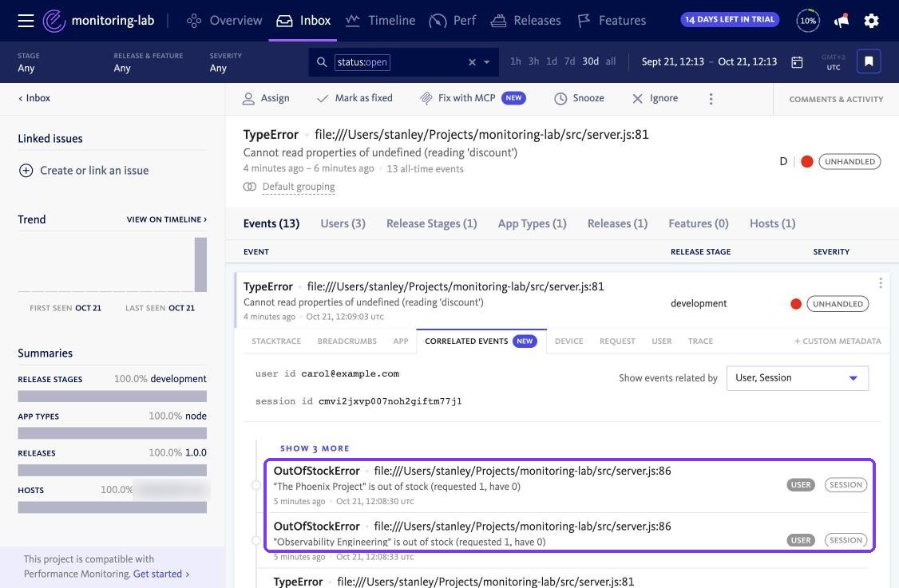Click Mark as fixed button
899x588 pixels.
pyautogui.click(x=355, y=98)
